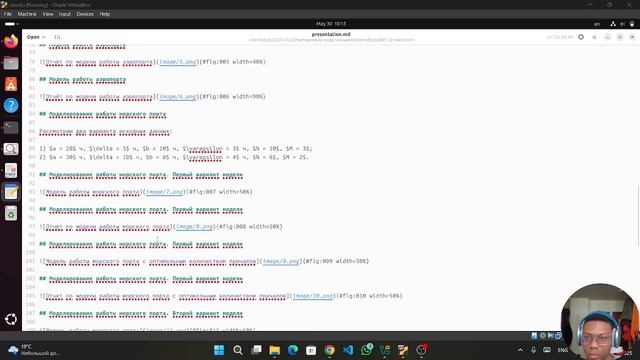
Task: Expand the hidden system tray icons chevron
Action: click(x=520, y=350)
